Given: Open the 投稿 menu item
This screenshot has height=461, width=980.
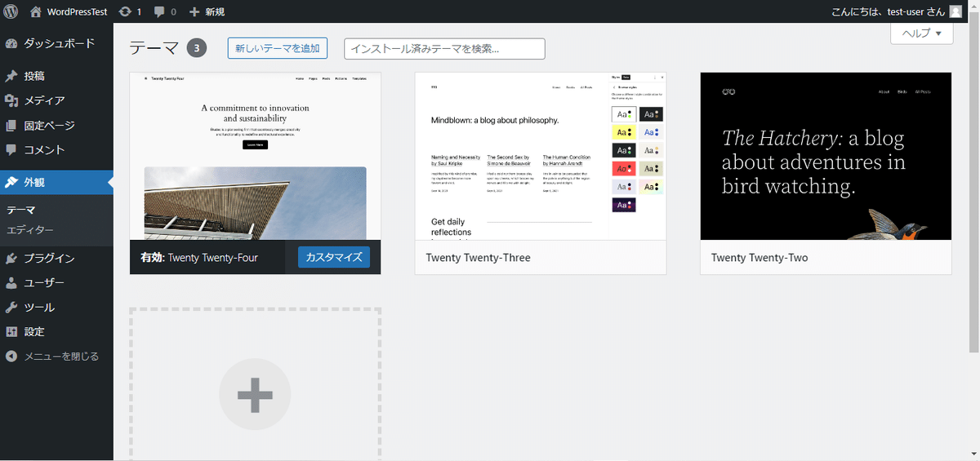Looking at the screenshot, I should tap(56, 76).
